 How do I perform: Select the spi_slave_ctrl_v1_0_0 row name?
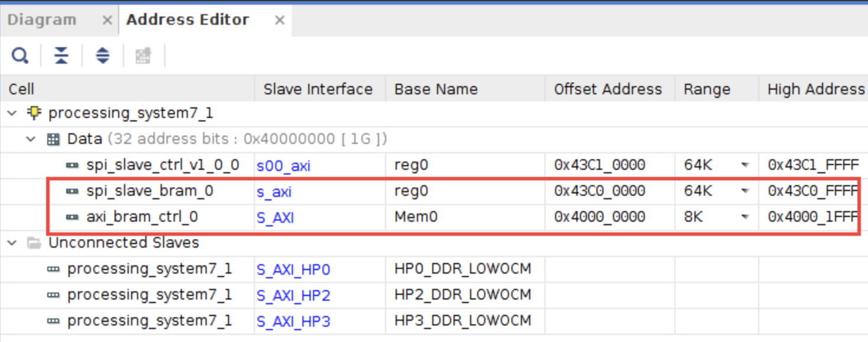coord(163,165)
